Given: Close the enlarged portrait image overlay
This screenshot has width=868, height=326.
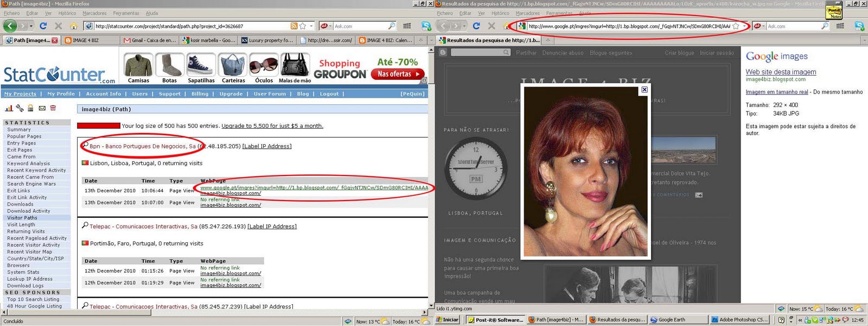Looking at the screenshot, I should [x=644, y=90].
